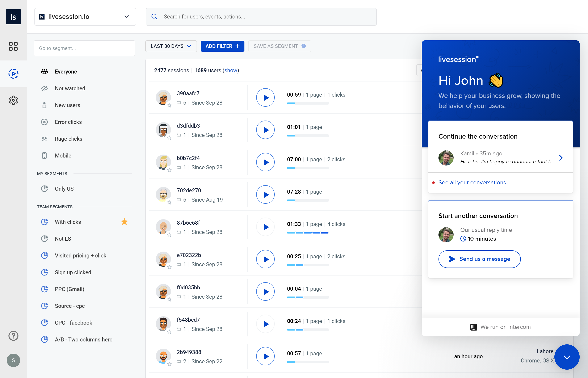Click the search magnifier icon

pyautogui.click(x=154, y=16)
